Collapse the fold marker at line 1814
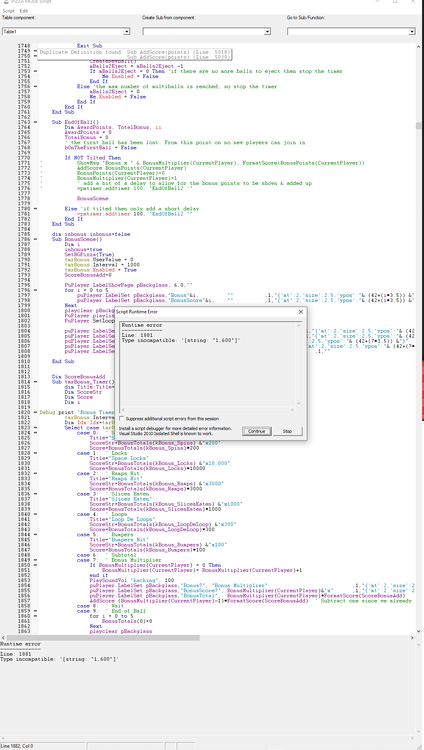 35,382
